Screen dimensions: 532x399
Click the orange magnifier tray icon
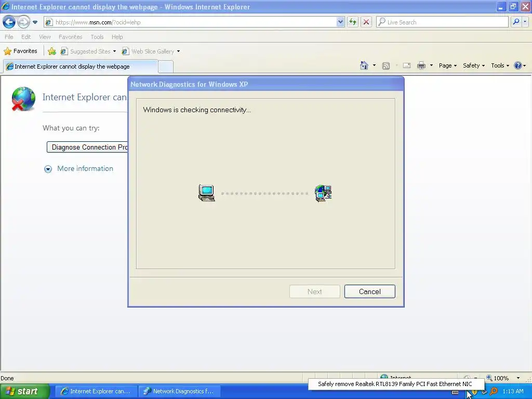pyautogui.click(x=494, y=391)
